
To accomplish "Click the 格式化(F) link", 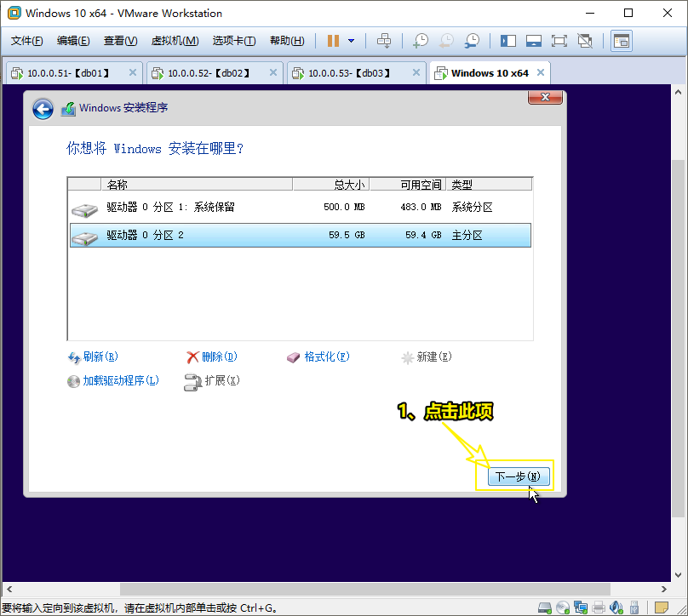I will click(x=327, y=356).
